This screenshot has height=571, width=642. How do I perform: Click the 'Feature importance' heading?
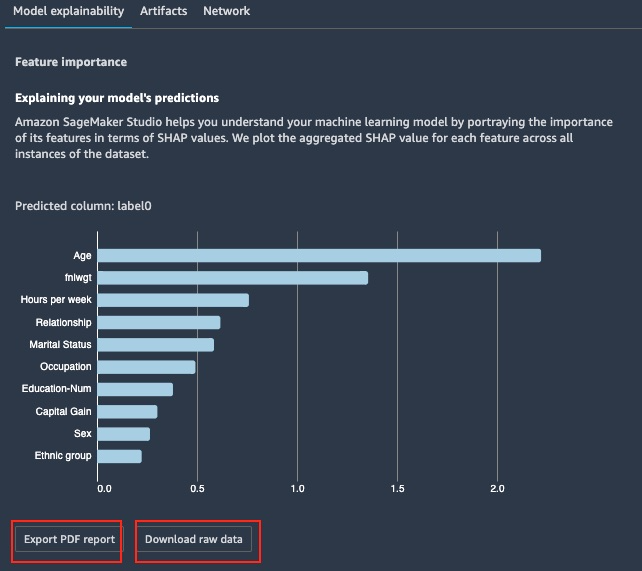[x=71, y=62]
